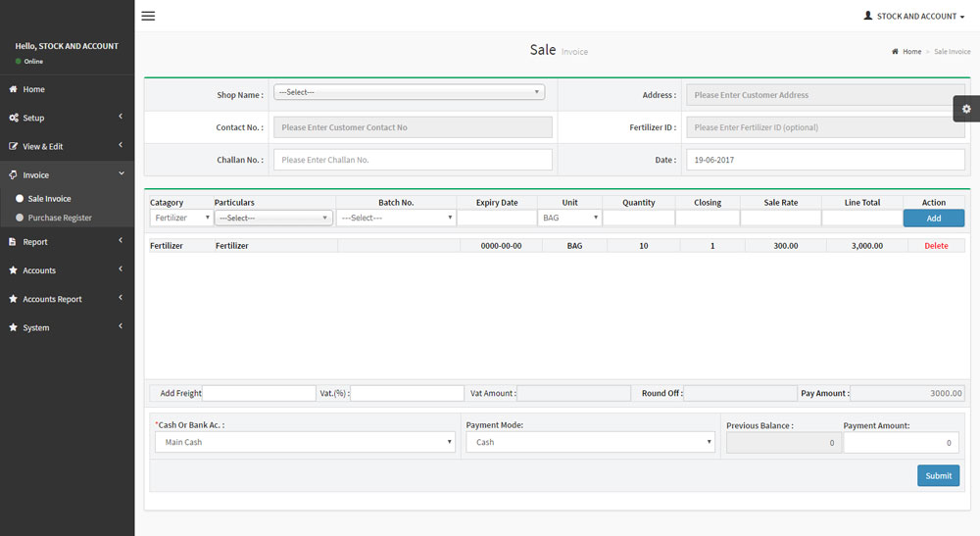Screen dimensions: 980x536
Task: Open the Shop Name select dropdown
Action: (x=409, y=92)
